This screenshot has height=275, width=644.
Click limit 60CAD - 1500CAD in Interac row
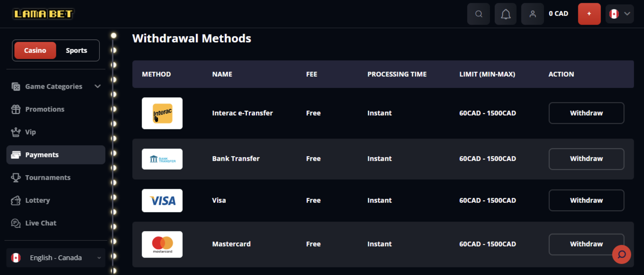click(487, 113)
